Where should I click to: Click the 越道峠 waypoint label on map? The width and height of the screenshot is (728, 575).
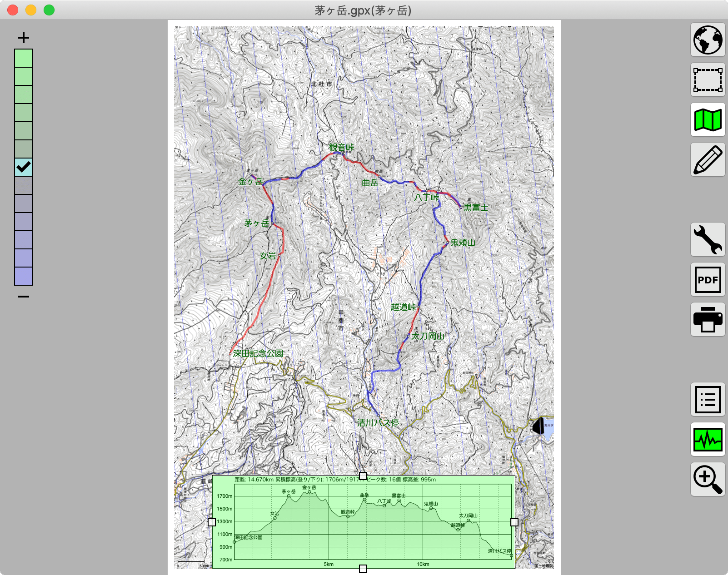click(404, 307)
